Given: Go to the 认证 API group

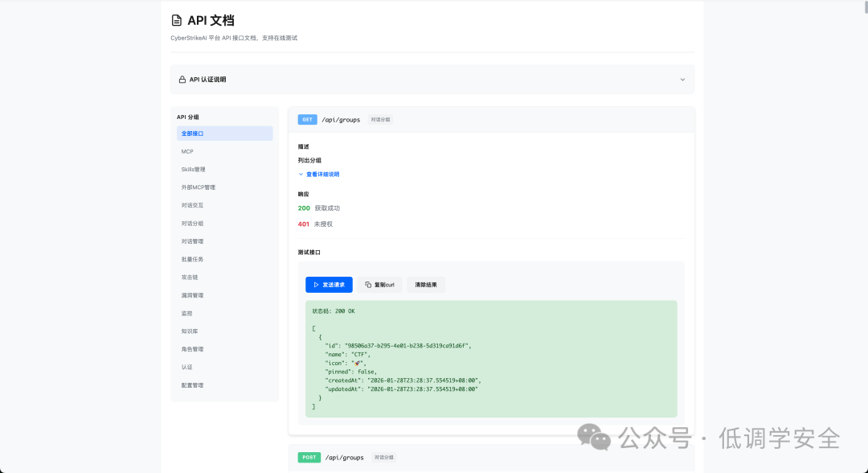Looking at the screenshot, I should (225, 367).
